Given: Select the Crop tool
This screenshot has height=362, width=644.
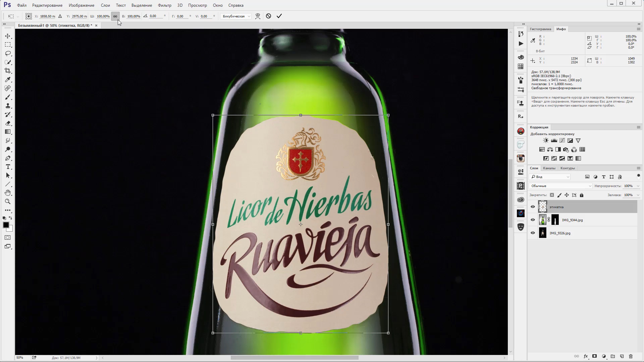Looking at the screenshot, I should [8, 71].
